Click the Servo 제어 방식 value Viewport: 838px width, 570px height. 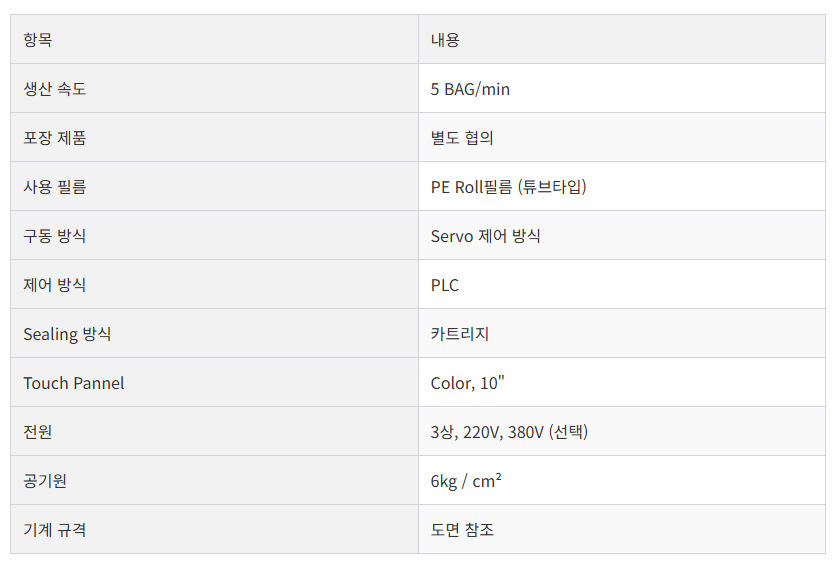click(485, 236)
